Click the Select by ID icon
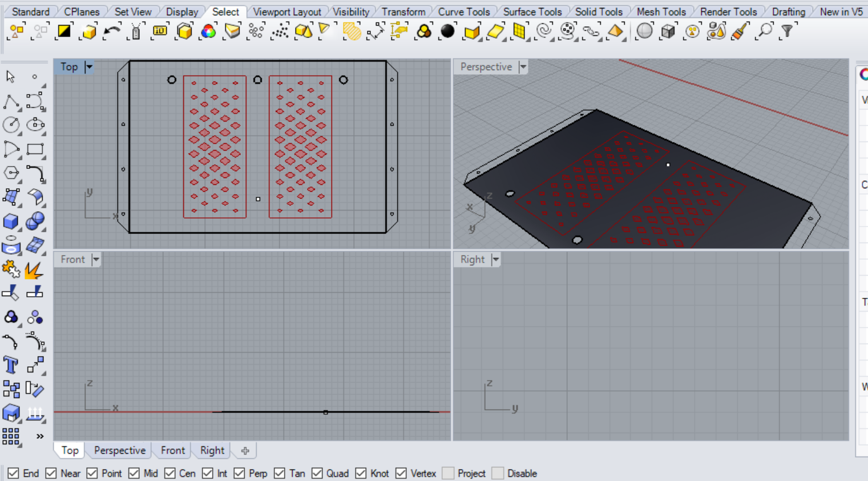This screenshot has width=868, height=481. click(160, 31)
